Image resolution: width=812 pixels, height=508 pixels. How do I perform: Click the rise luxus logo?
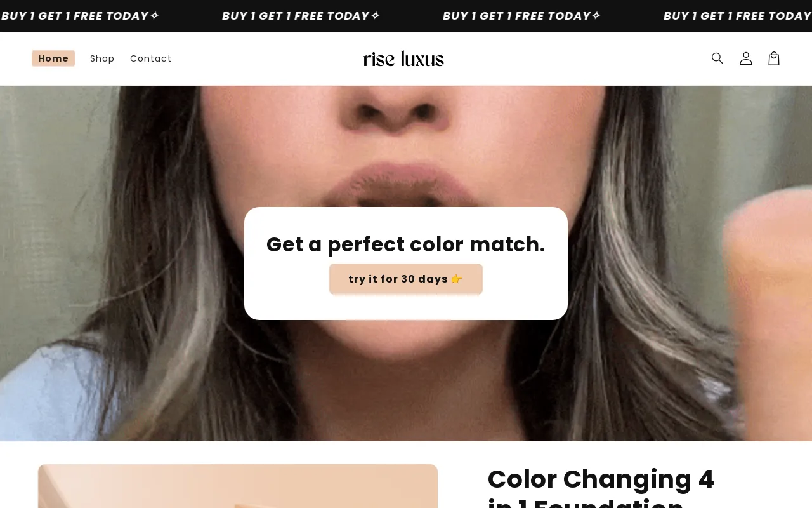point(403,59)
